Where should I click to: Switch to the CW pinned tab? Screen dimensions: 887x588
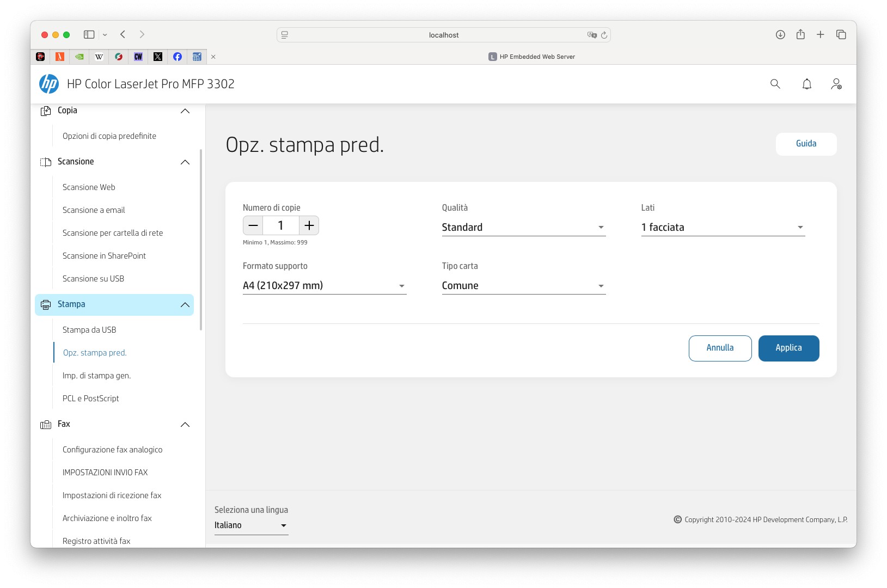(x=138, y=57)
